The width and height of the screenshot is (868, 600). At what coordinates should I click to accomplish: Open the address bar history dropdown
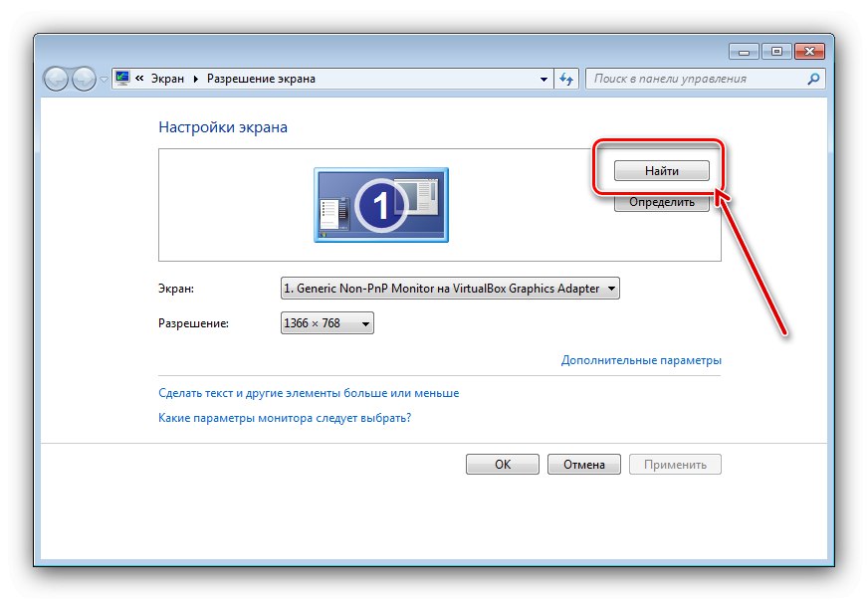pyautogui.click(x=543, y=80)
